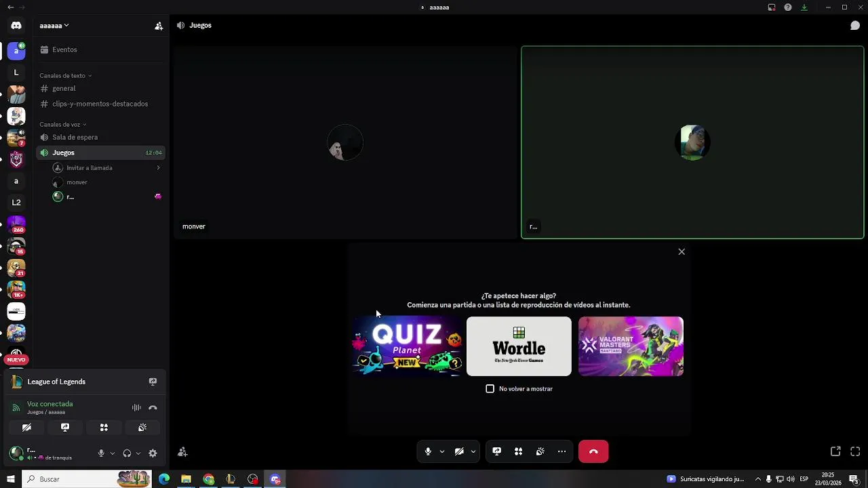Image resolution: width=868 pixels, height=488 pixels.
Task: Share your screen from the call bar
Action: point(497,451)
